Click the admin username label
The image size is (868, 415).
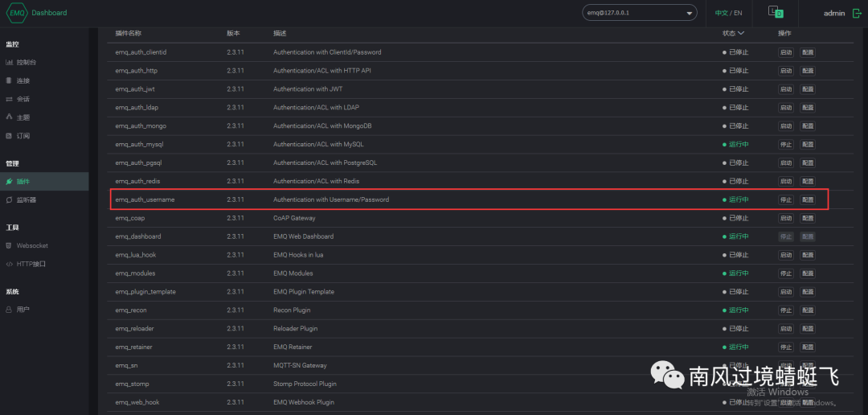[x=834, y=13]
